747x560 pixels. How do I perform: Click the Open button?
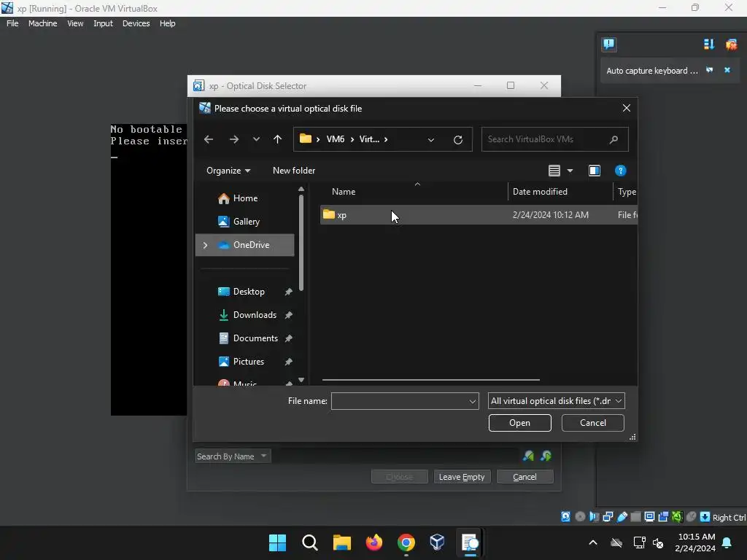tap(519, 423)
